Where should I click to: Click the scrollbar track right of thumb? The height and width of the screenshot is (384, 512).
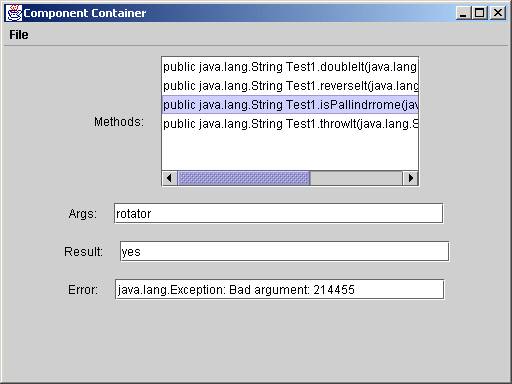point(357,178)
